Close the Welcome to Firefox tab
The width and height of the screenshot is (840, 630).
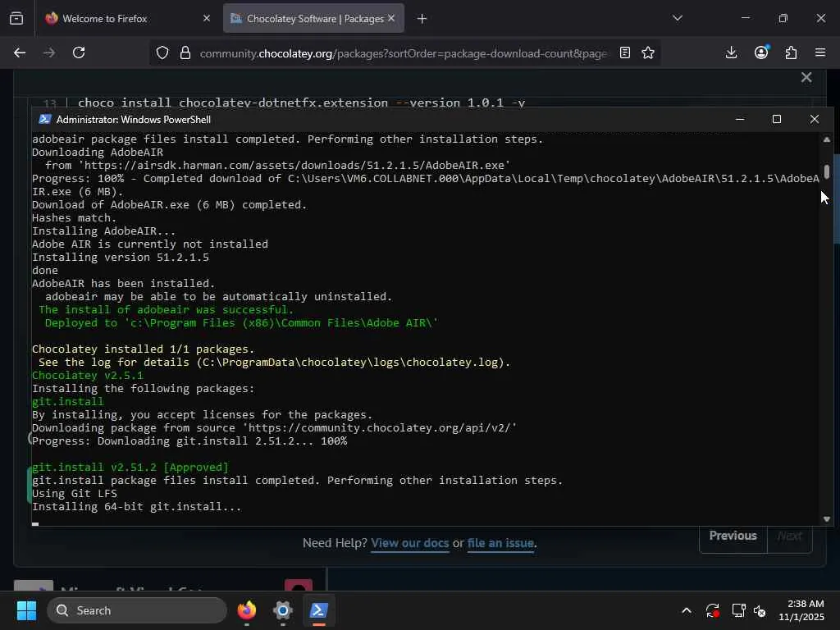click(206, 19)
